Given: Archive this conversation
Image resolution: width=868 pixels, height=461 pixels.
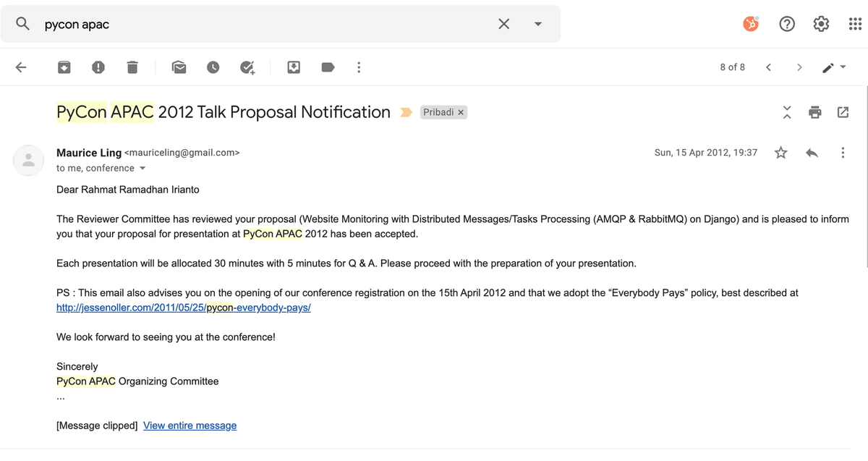Looking at the screenshot, I should pos(64,67).
